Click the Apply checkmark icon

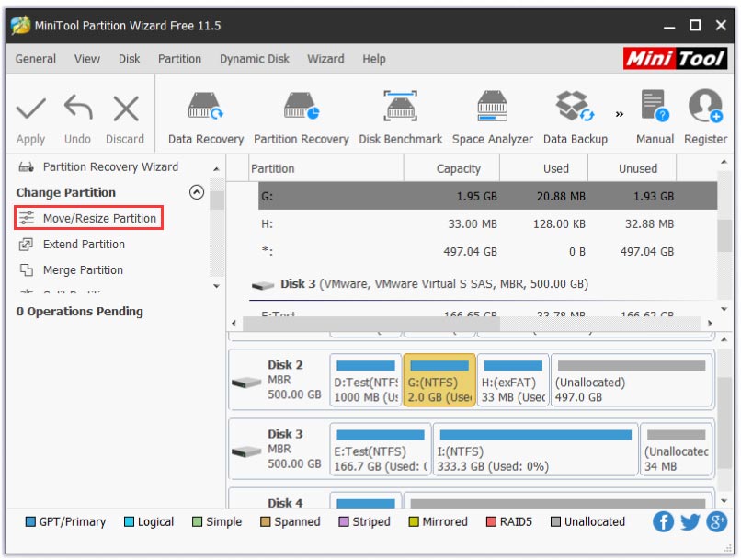point(30,109)
